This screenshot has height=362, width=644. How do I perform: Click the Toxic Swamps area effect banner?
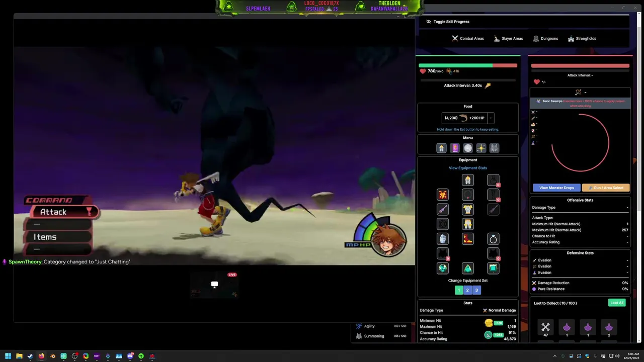[x=580, y=103]
